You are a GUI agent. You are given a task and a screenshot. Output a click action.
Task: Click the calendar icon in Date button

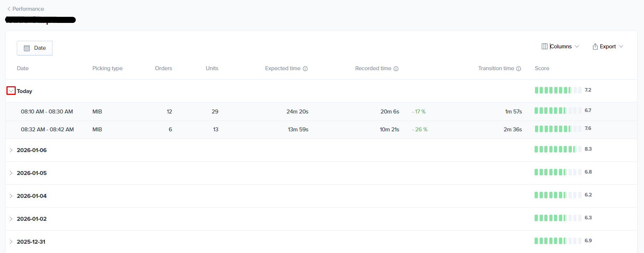[x=27, y=48]
